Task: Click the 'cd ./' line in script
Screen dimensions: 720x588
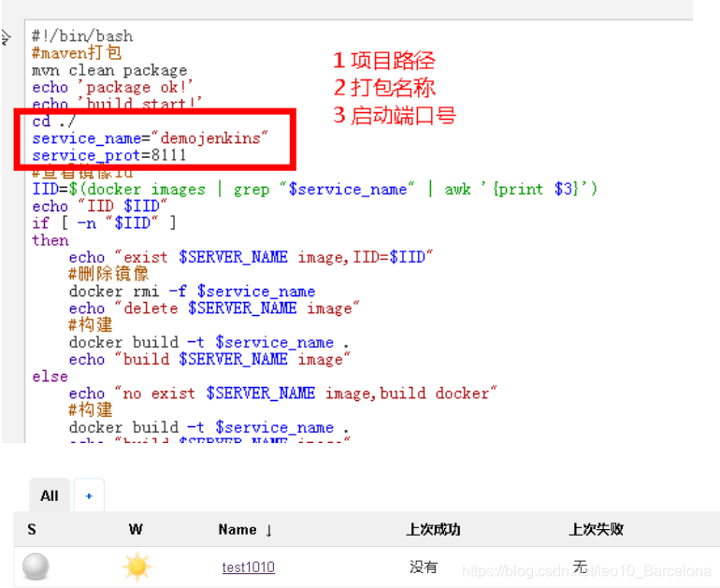Action: (53, 122)
